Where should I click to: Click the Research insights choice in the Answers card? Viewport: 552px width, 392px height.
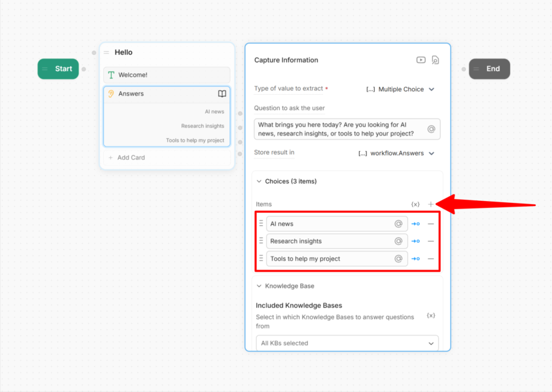pyautogui.click(x=202, y=126)
